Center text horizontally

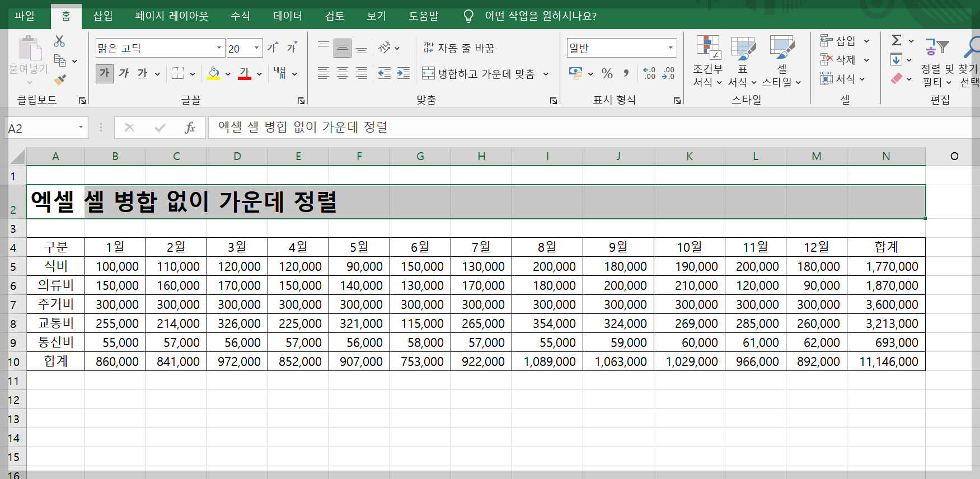pyautogui.click(x=343, y=73)
